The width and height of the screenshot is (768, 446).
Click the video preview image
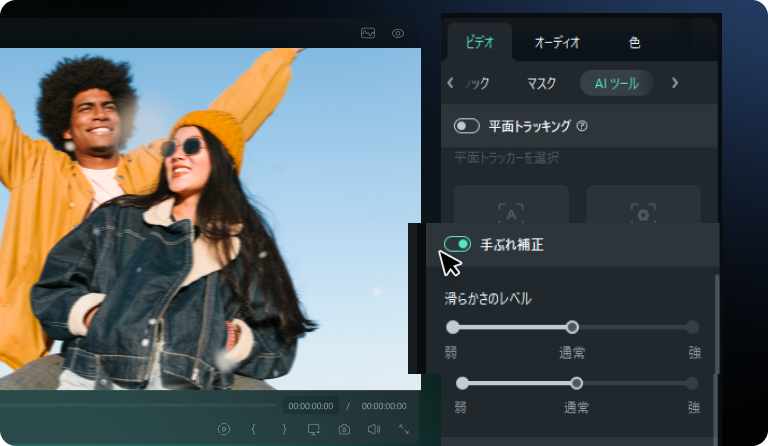pos(210,219)
